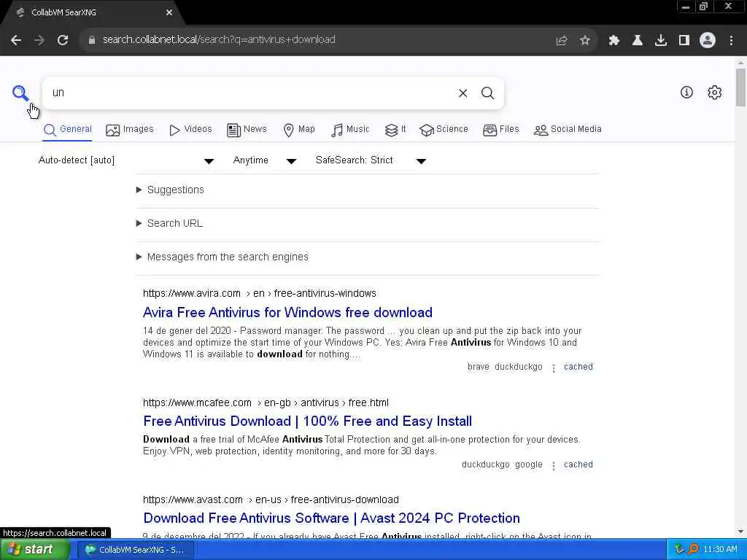Switch to the Science tab
Screen dimensions: 747x560
click(x=444, y=130)
